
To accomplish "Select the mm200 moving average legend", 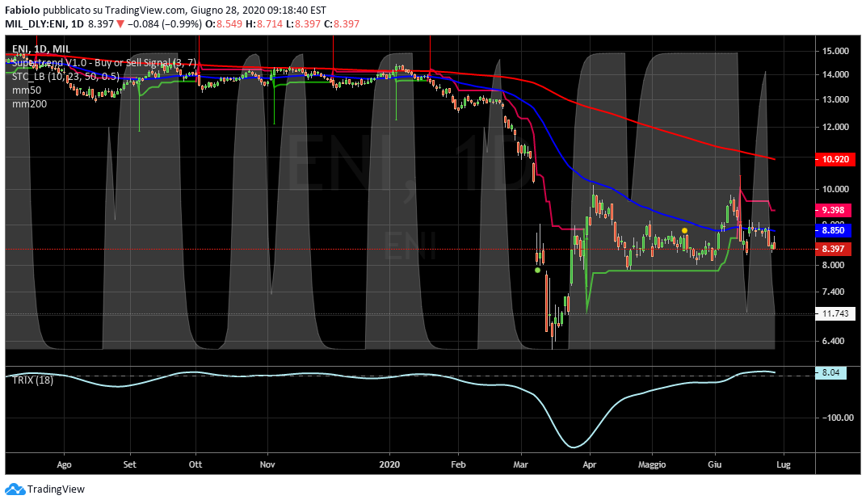I will (29, 103).
